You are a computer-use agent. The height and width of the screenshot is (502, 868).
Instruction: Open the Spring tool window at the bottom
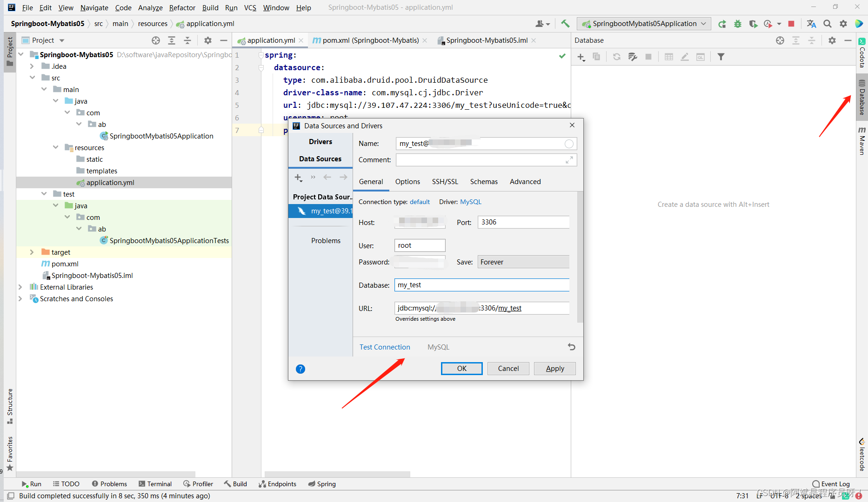click(x=322, y=484)
